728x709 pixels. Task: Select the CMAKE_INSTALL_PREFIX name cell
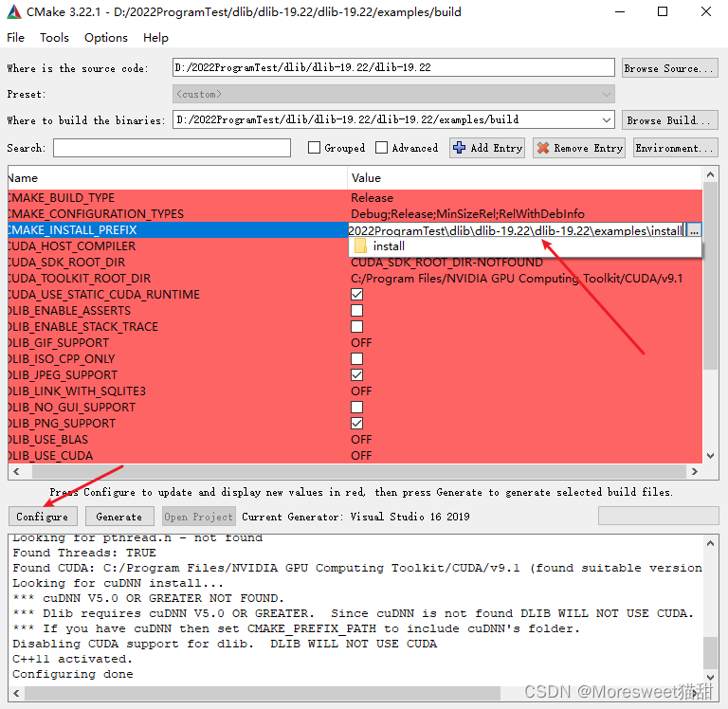[178, 229]
